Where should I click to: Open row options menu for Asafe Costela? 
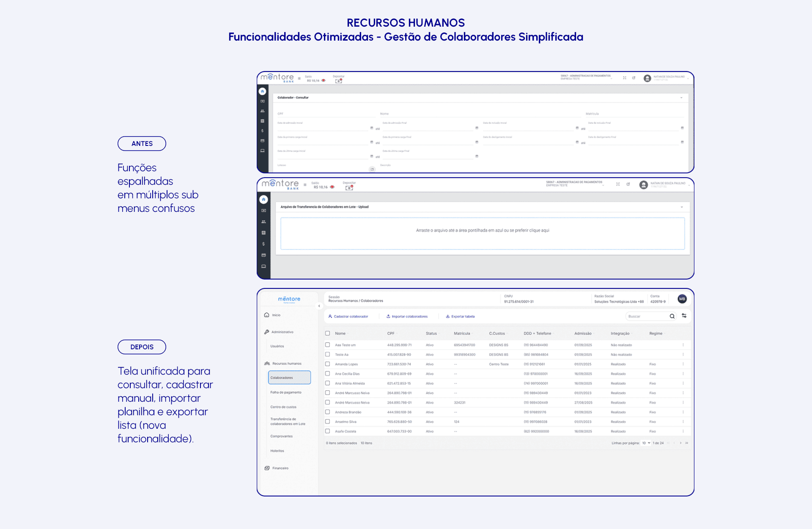[x=683, y=431]
